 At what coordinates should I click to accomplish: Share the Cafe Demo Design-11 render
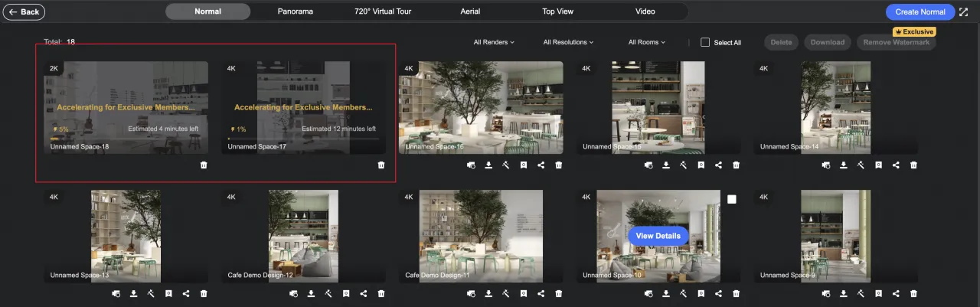pos(541,293)
